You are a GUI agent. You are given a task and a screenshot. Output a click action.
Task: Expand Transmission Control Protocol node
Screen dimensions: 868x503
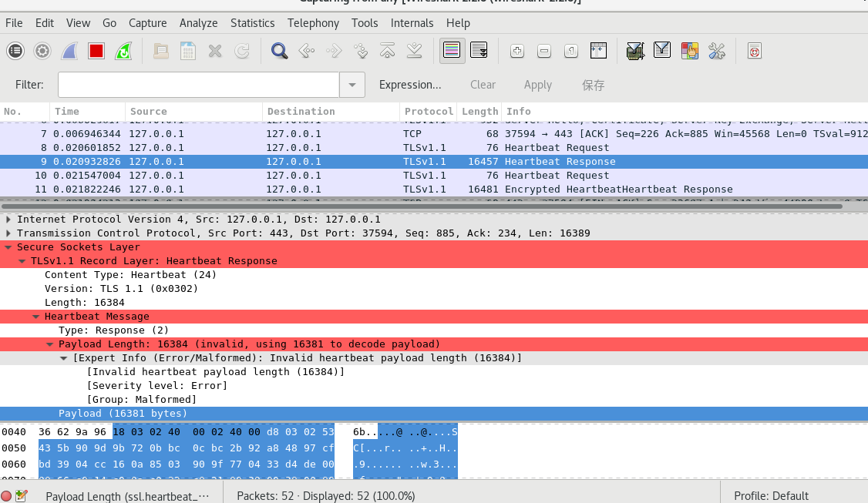[x=8, y=233]
